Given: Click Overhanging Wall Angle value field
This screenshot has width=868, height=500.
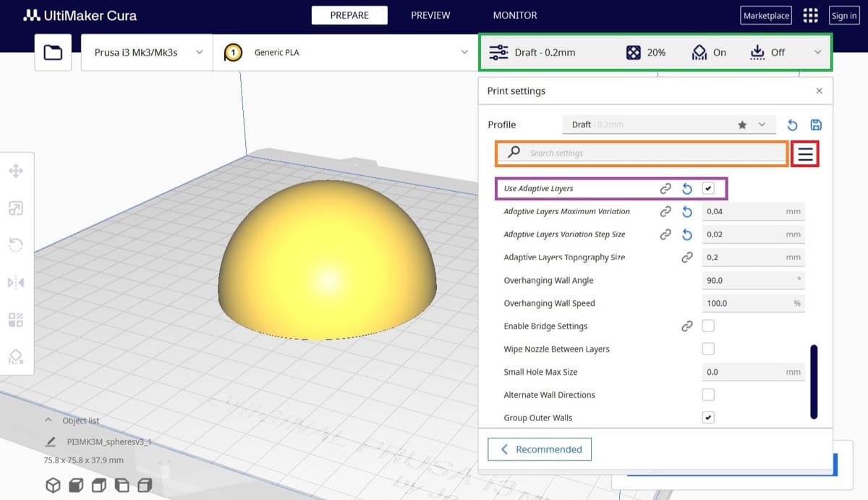Looking at the screenshot, I should coord(753,280).
